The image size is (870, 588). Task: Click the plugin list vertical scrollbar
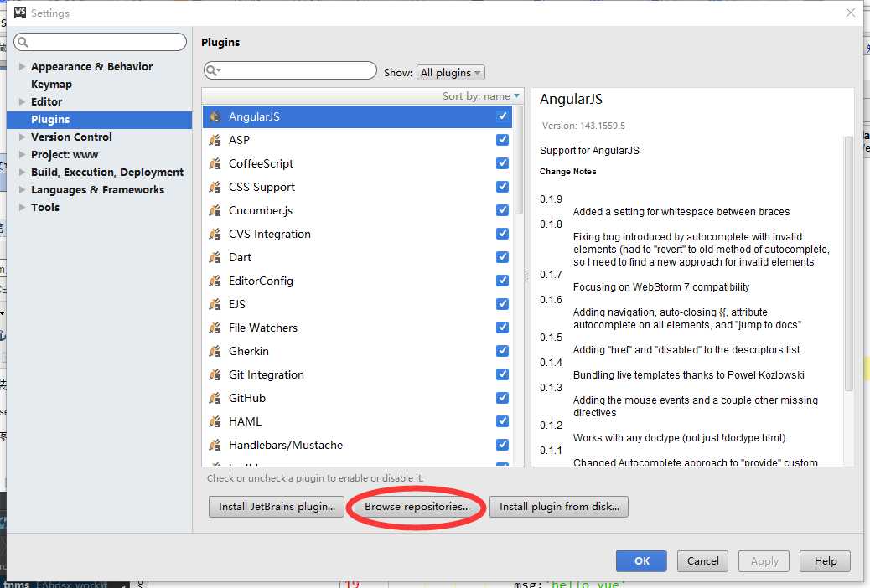coord(519,161)
